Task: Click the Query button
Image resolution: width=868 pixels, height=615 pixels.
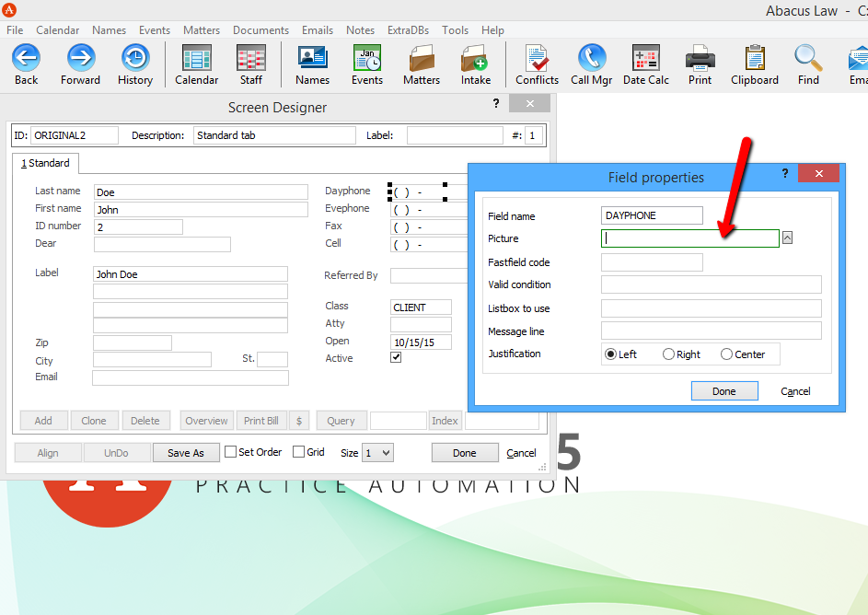Action: (341, 421)
